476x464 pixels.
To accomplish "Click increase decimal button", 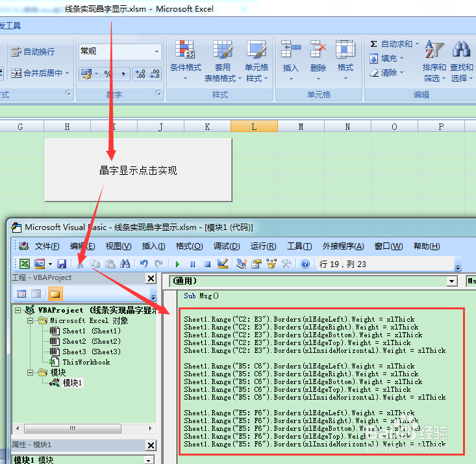I will click(x=140, y=74).
